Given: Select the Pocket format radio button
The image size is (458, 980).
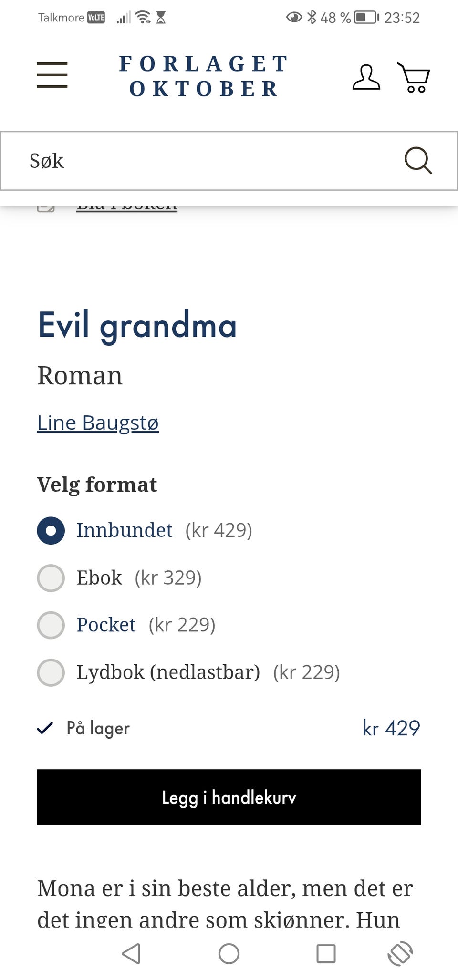Looking at the screenshot, I should coord(51,625).
